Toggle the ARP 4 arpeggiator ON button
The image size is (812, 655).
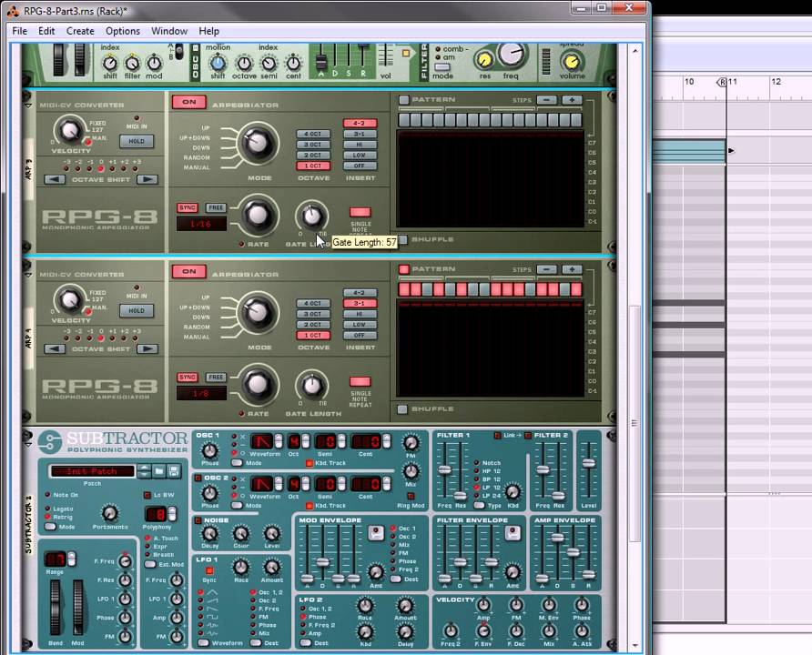(189, 272)
